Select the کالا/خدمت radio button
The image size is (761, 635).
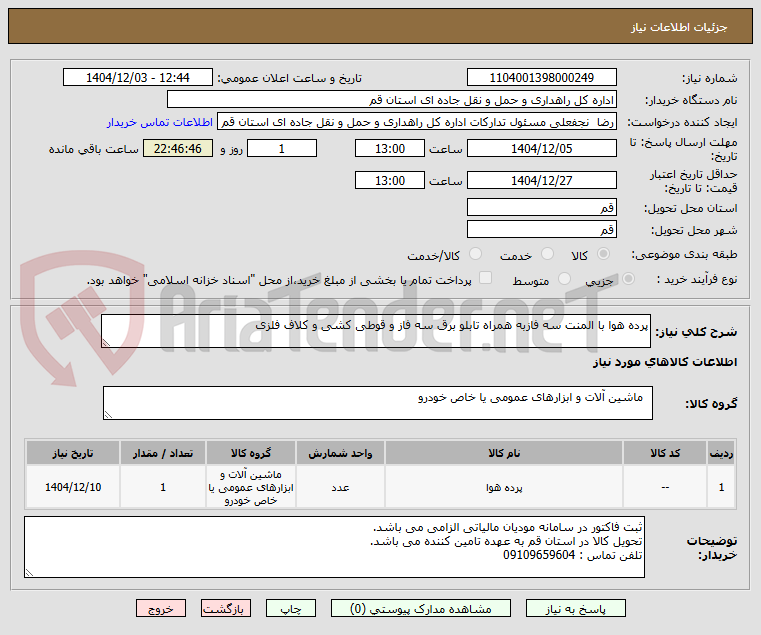pyautogui.click(x=475, y=254)
